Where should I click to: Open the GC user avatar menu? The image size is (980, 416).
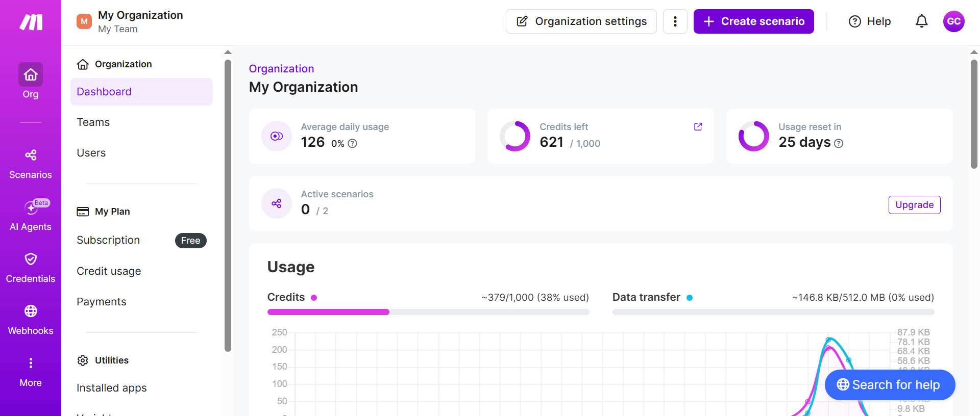click(x=953, y=21)
